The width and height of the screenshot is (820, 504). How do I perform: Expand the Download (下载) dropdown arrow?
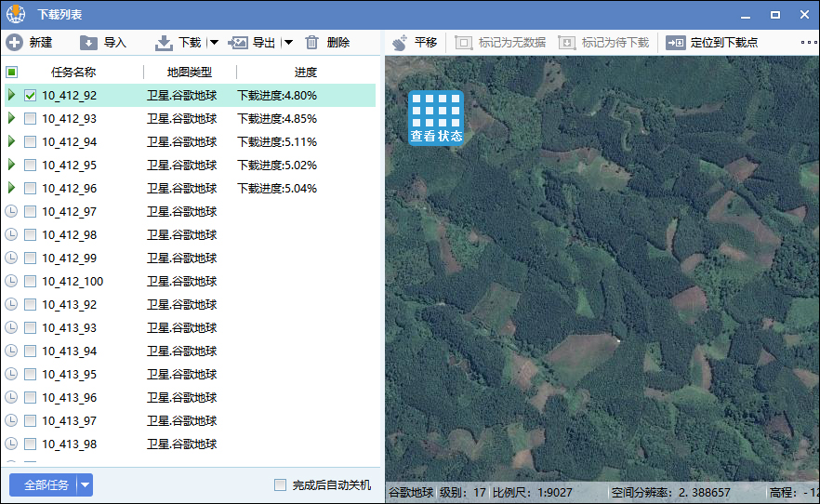click(x=214, y=43)
